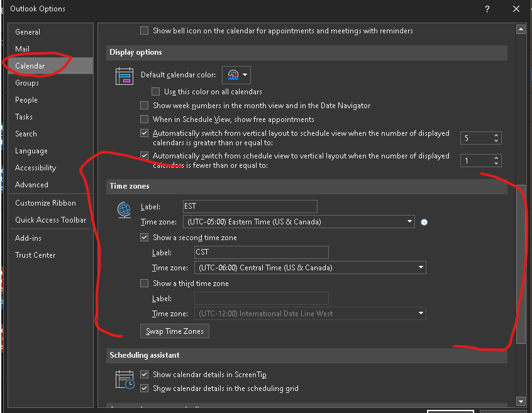Open the Trust Center category
This screenshot has width=532, height=413.
50,255
